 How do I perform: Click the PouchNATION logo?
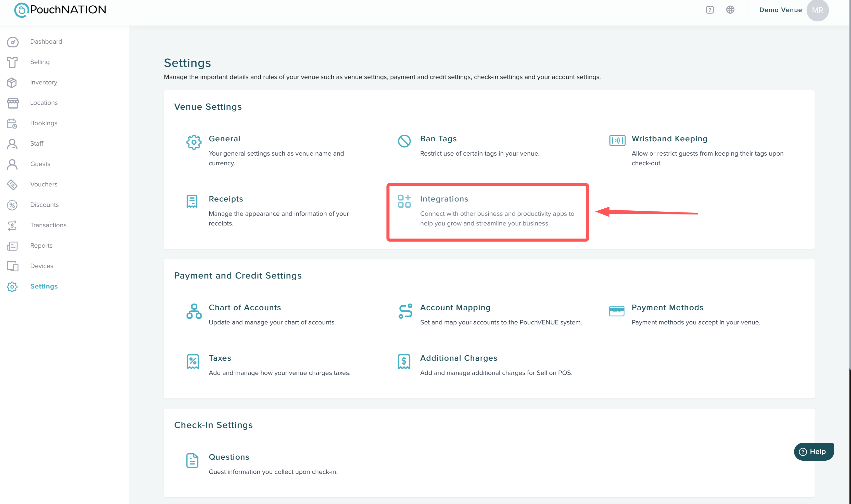click(x=60, y=10)
